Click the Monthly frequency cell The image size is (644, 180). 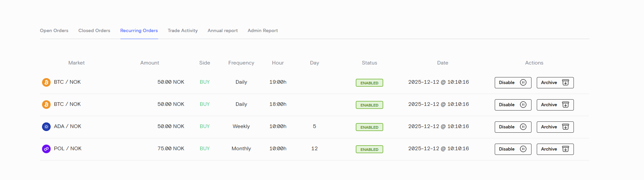click(241, 149)
